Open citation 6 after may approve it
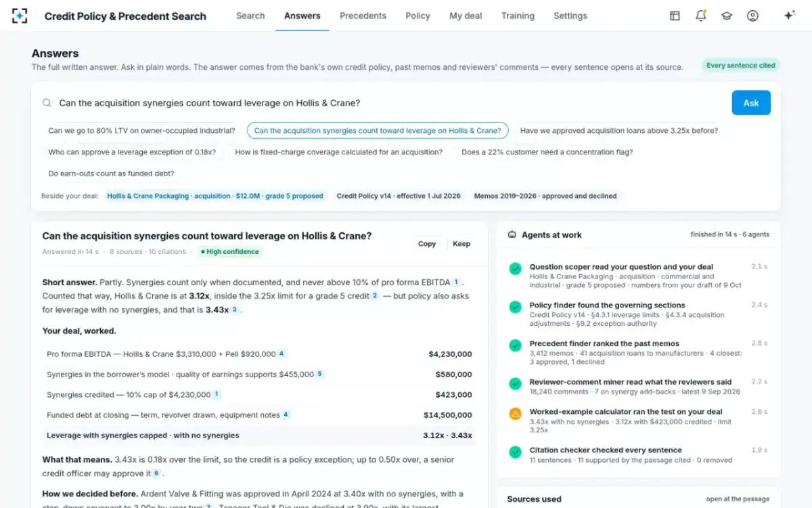812x508 pixels. pyautogui.click(x=157, y=473)
